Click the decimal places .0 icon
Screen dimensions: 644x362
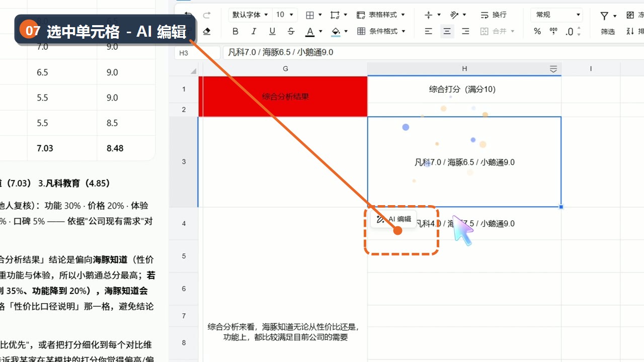570,32
